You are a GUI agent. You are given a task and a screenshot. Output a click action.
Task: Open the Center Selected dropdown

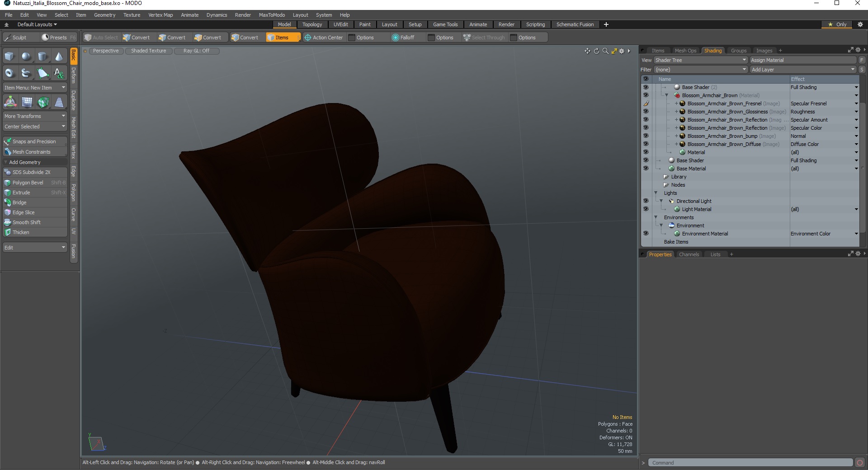[35, 127]
